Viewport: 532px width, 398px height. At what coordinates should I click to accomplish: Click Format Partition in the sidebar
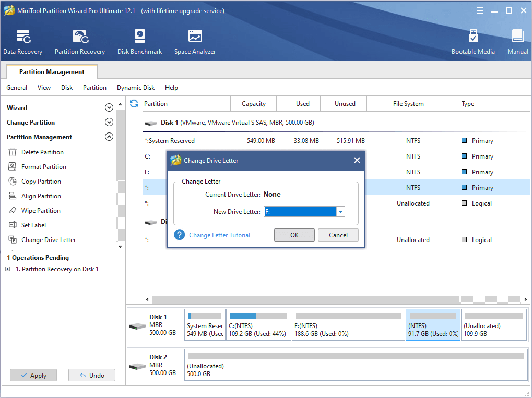click(44, 167)
